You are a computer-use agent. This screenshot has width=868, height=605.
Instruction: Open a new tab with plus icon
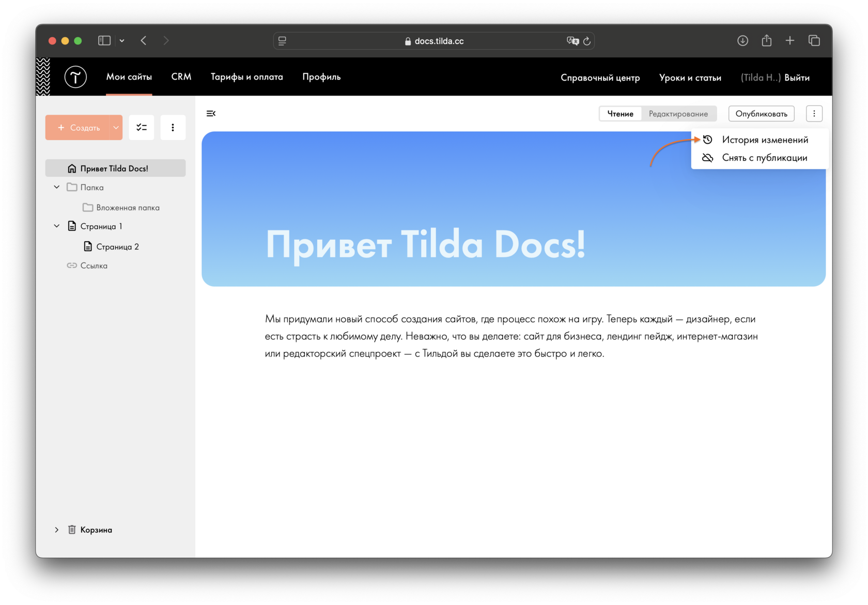click(x=790, y=40)
